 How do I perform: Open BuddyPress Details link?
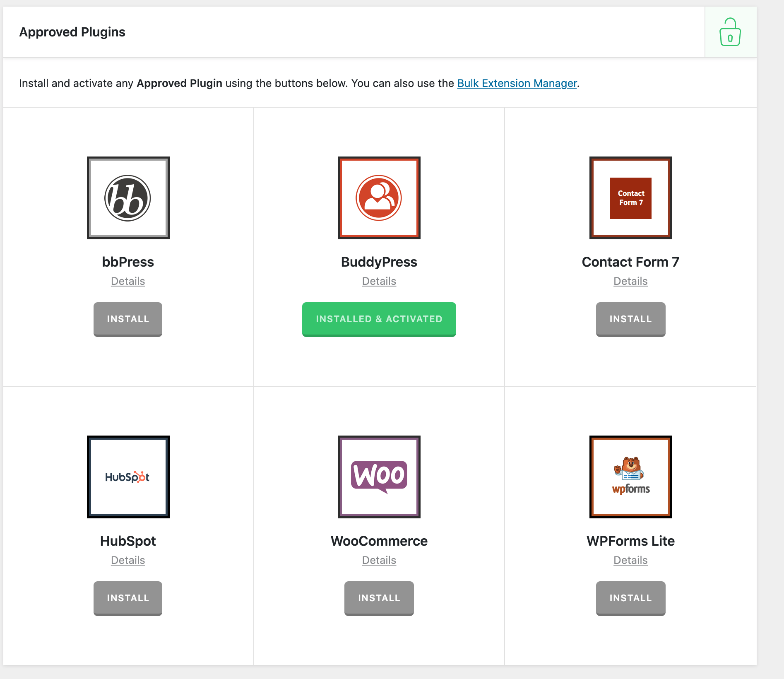pos(379,281)
